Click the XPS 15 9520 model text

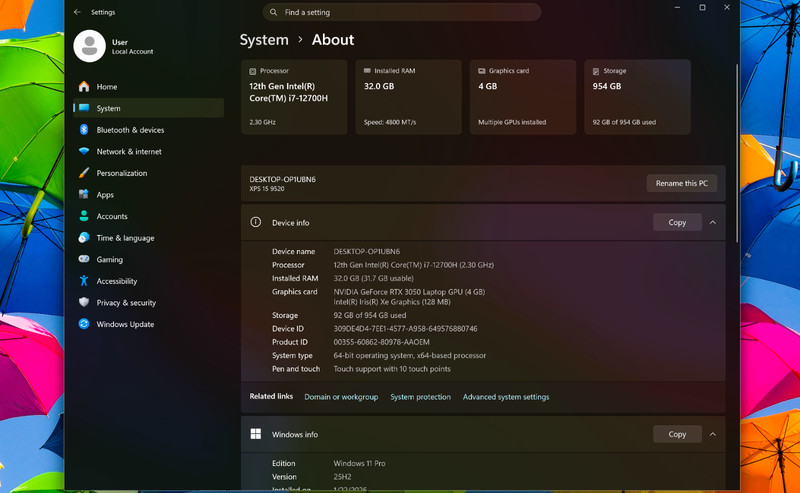pos(267,189)
